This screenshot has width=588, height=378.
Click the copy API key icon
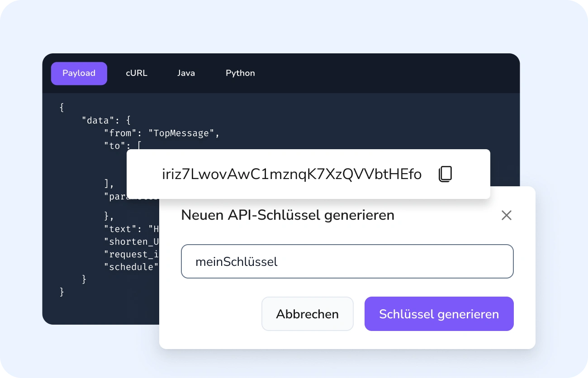(x=445, y=174)
